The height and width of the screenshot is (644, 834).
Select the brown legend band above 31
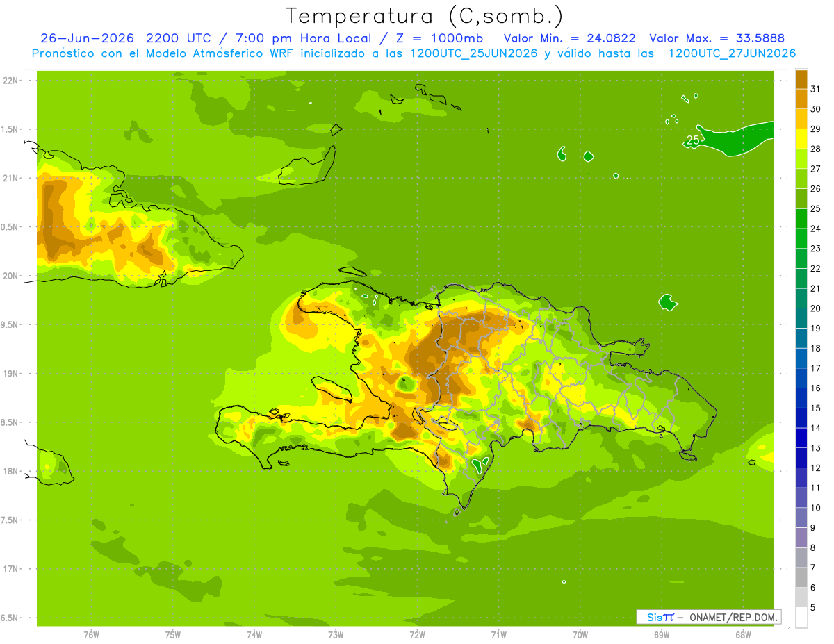(x=801, y=79)
